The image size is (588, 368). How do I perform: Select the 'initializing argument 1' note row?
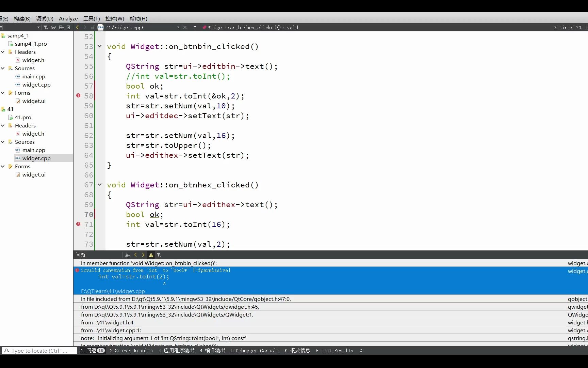coord(331,338)
